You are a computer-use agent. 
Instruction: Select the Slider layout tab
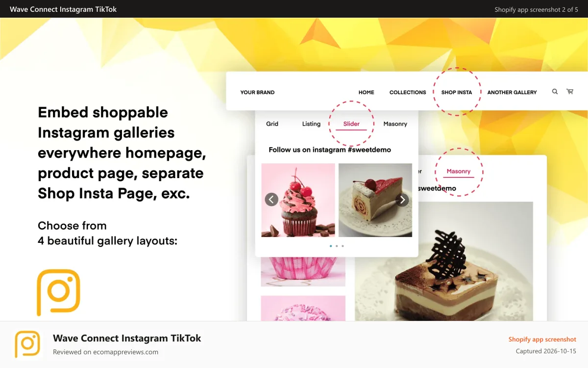tap(351, 124)
